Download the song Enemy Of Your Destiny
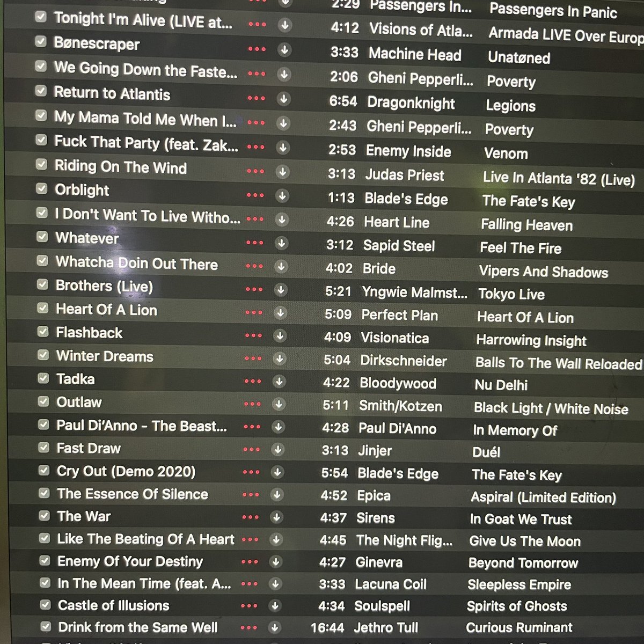 pyautogui.click(x=275, y=562)
